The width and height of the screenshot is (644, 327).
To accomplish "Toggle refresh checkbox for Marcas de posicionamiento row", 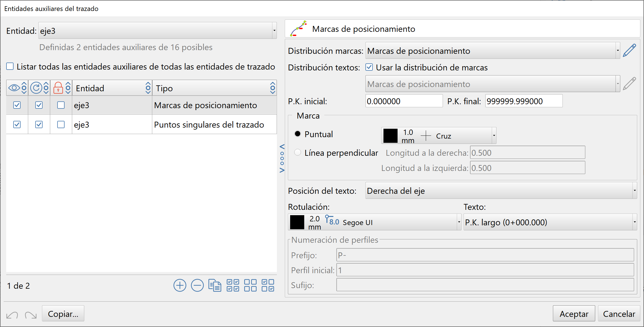I will (39, 105).
